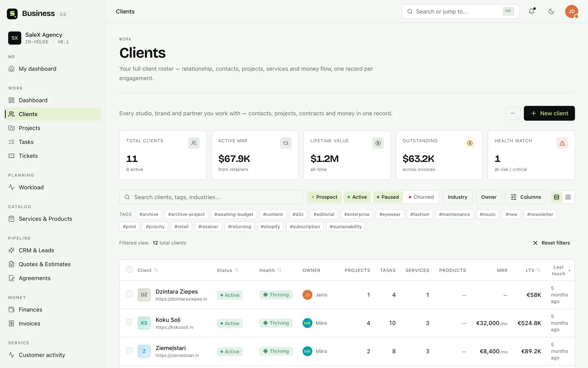The height and width of the screenshot is (368, 588).
Task: Switch to grid card view icon
Action: pos(568,197)
